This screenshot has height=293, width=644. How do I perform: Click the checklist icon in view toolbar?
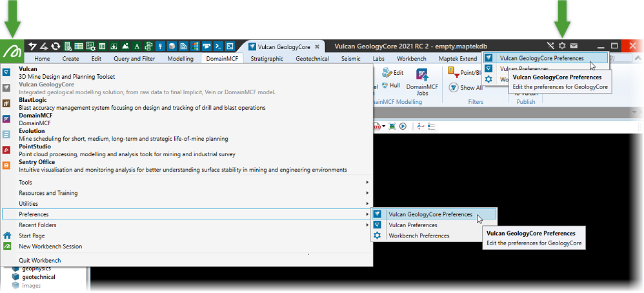[431, 126]
